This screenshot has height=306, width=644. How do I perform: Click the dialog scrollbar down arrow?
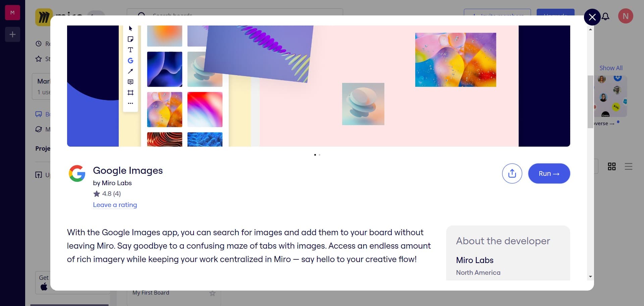coord(590,276)
